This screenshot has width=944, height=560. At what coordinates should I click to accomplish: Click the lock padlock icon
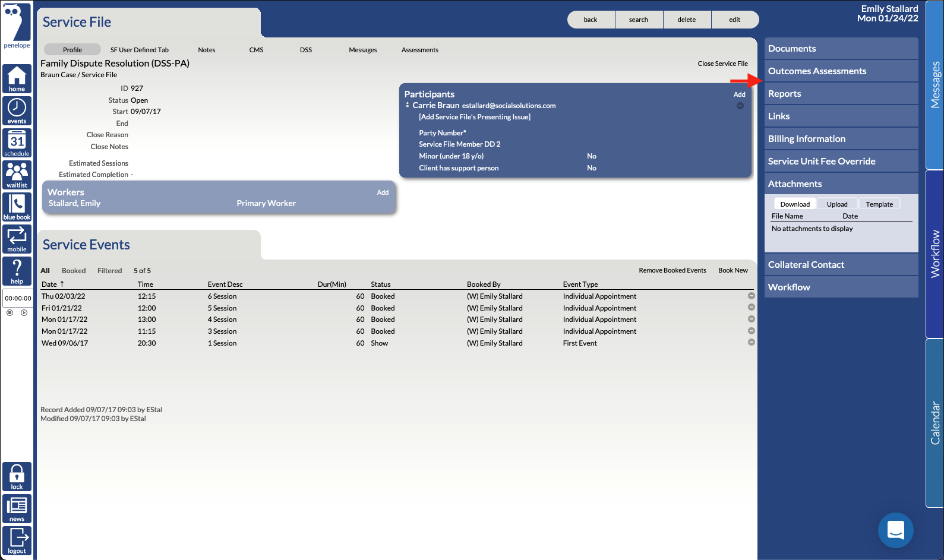point(17,477)
